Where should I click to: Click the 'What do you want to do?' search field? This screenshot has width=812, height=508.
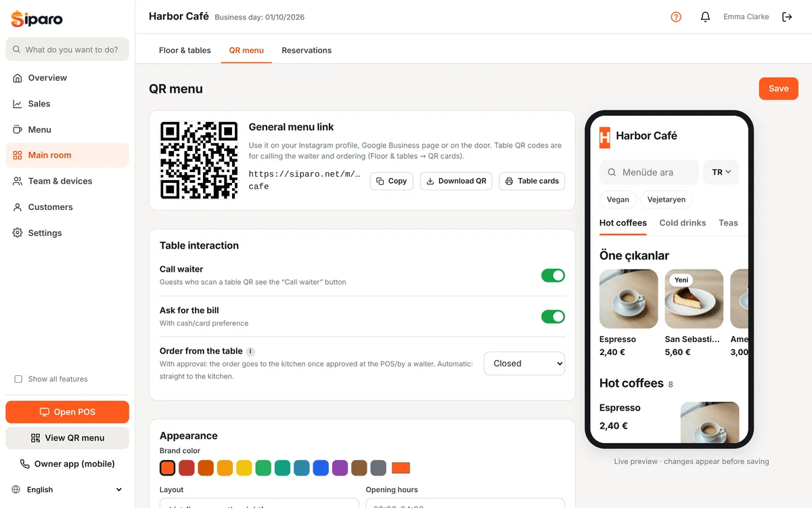click(x=67, y=49)
